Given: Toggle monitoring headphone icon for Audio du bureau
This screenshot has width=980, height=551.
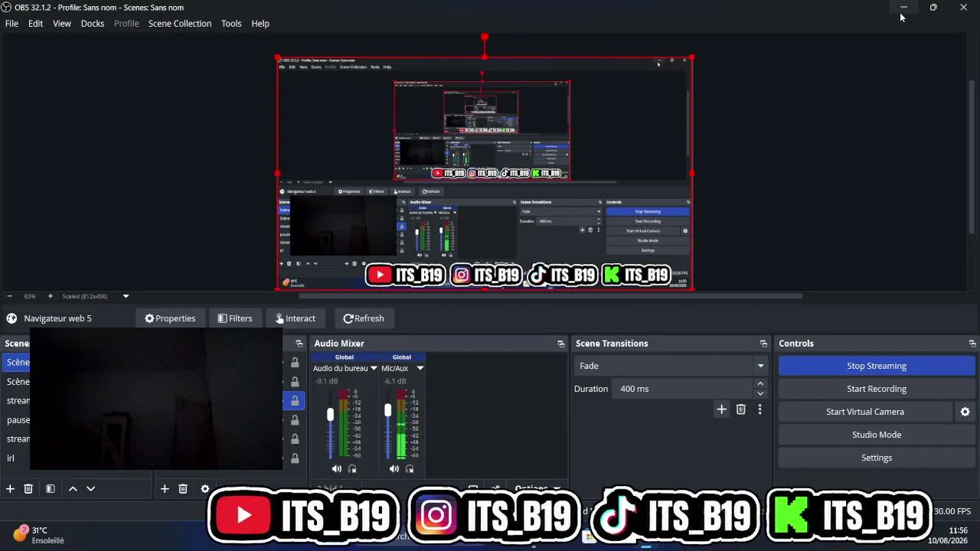Looking at the screenshot, I should (352, 468).
